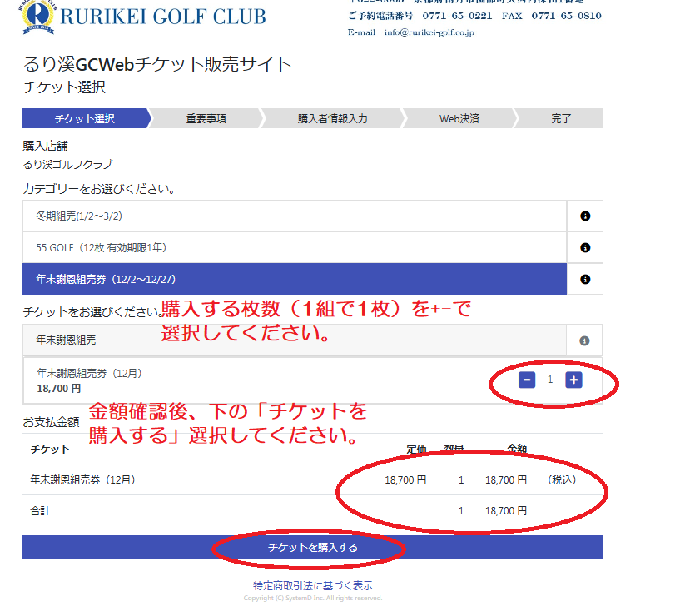
Task: Click the 18,700 円 price under ticket name
Action: (x=59, y=389)
